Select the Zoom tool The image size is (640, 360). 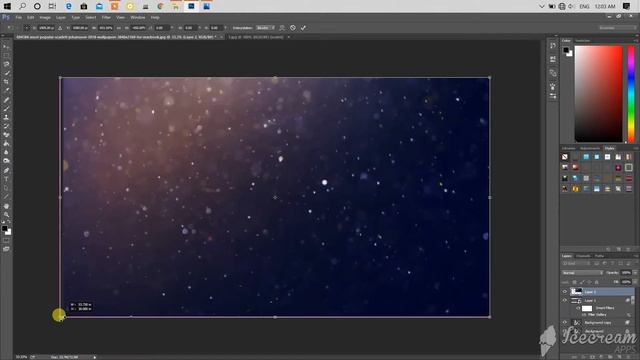(x=6, y=214)
